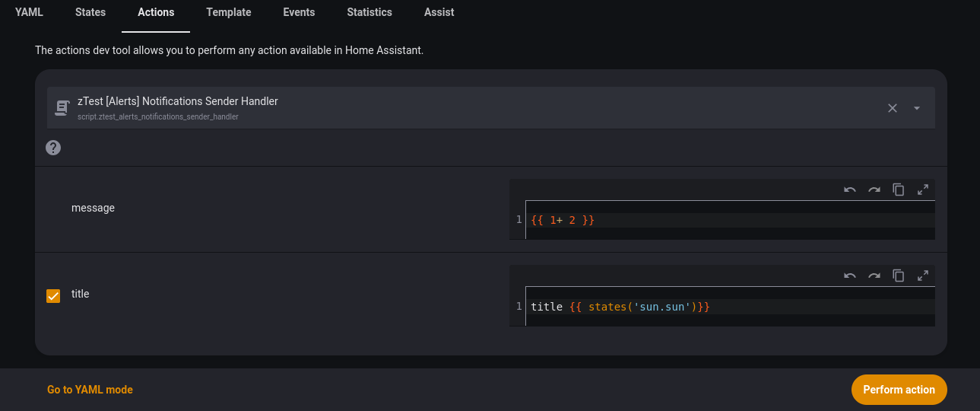Copy the title editor content

click(899, 276)
